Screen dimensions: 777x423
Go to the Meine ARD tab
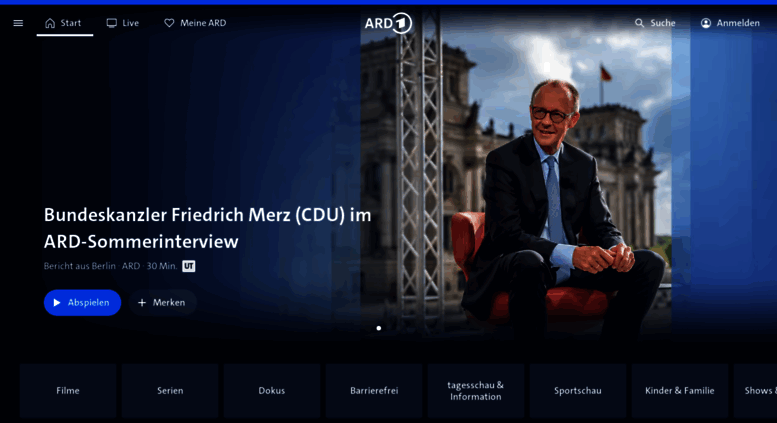click(195, 23)
